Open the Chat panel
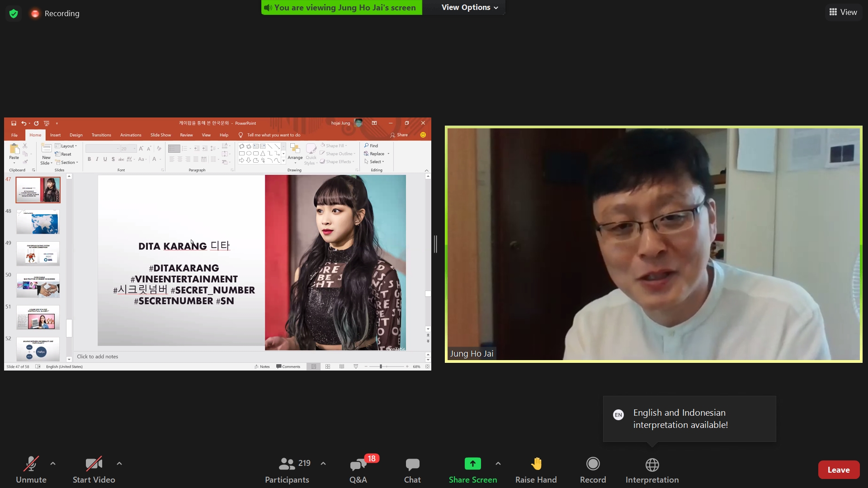Screen dimensions: 868x488 (x=412, y=465)
